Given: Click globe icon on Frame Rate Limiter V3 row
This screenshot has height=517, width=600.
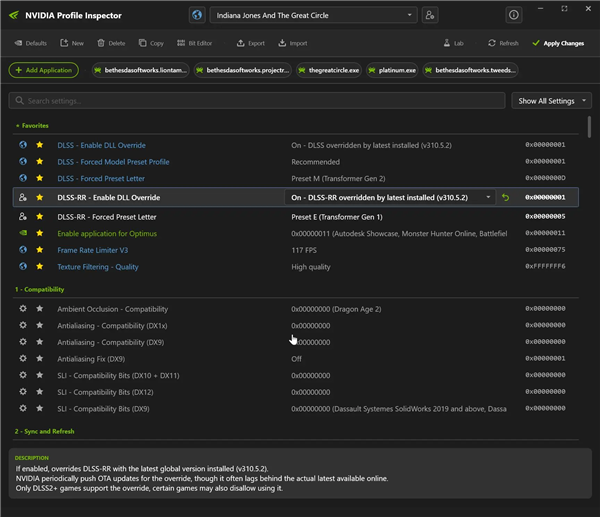Looking at the screenshot, I should pos(23,250).
